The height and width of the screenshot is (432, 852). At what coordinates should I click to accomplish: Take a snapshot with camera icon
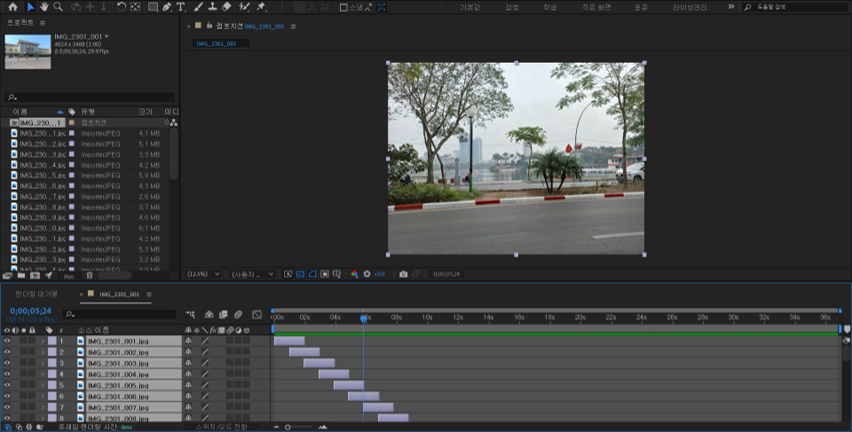(x=403, y=274)
